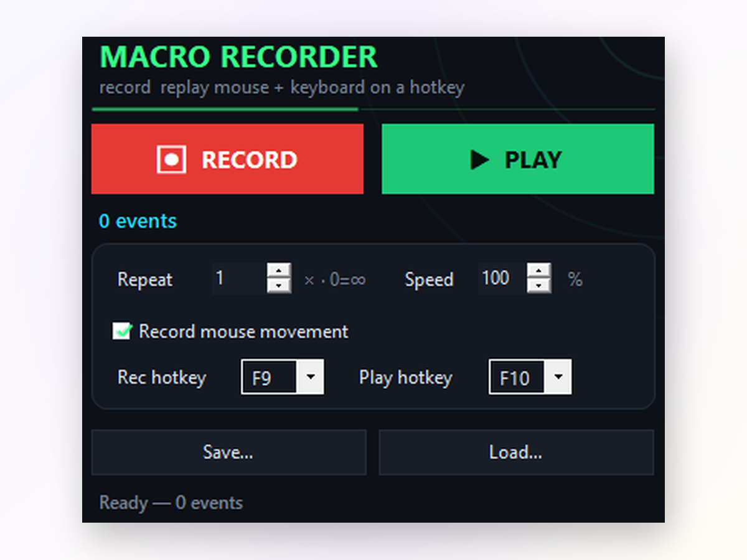The height and width of the screenshot is (560, 747).
Task: Click the × · 0=∞ hint text
Action: pos(334,280)
